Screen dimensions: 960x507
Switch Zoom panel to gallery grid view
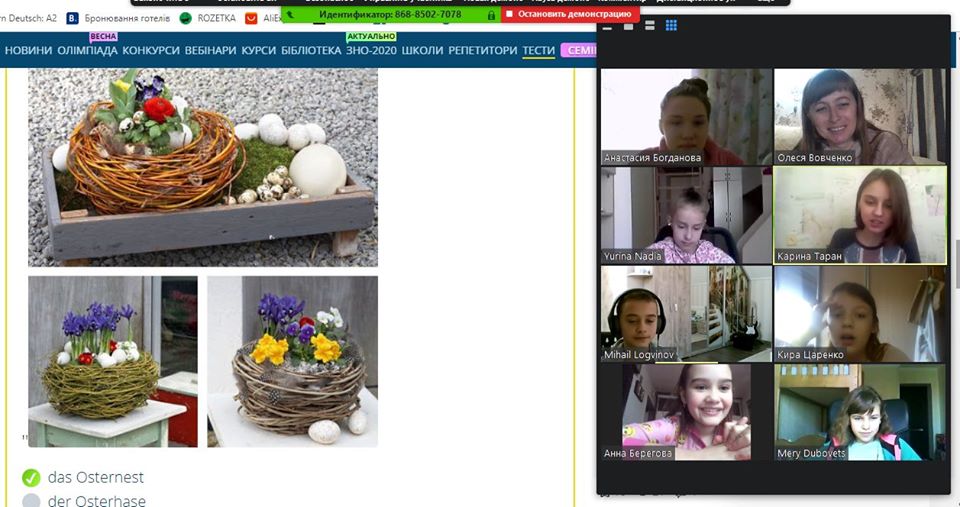[671, 25]
